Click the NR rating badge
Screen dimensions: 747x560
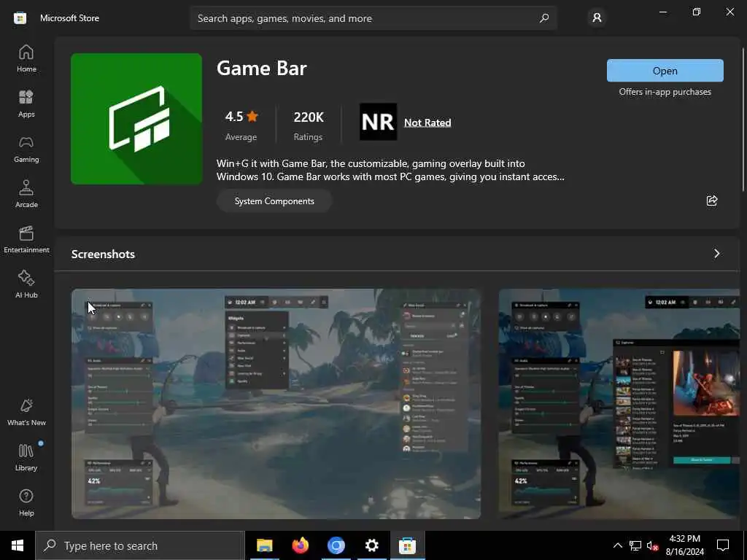coord(379,122)
